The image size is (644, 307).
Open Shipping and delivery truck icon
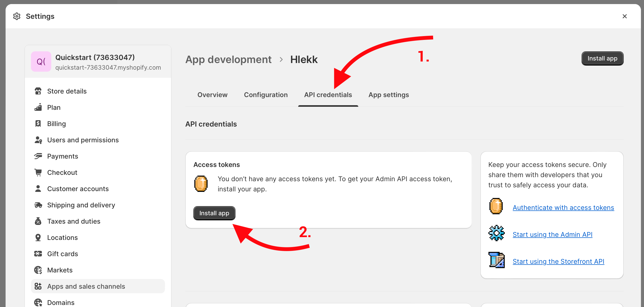[x=38, y=205]
